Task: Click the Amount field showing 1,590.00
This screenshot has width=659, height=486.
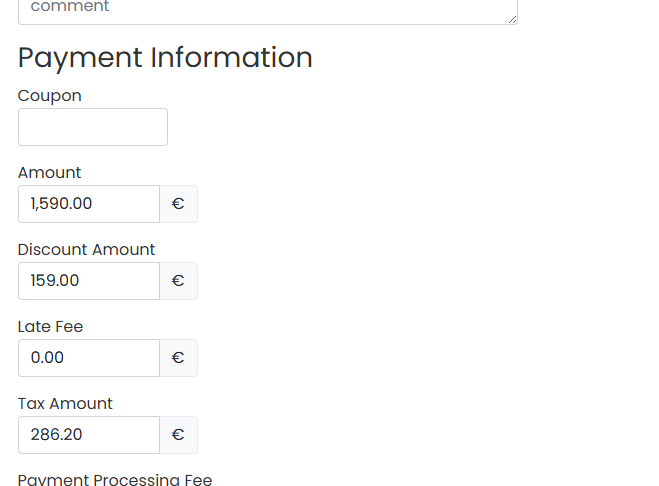Action: coord(89,204)
